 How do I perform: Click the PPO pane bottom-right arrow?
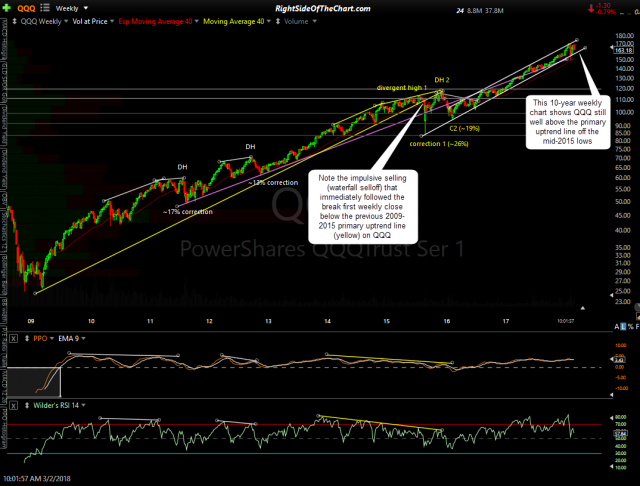tap(611, 395)
